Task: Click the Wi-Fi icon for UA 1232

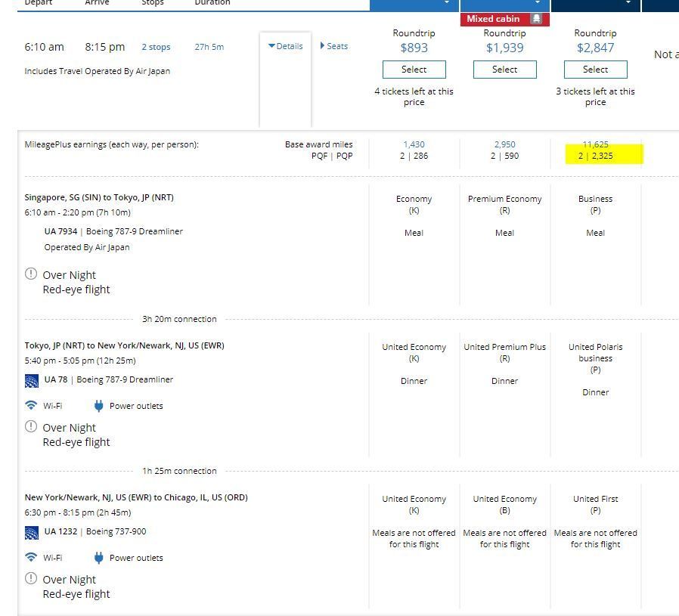Action: coord(31,557)
